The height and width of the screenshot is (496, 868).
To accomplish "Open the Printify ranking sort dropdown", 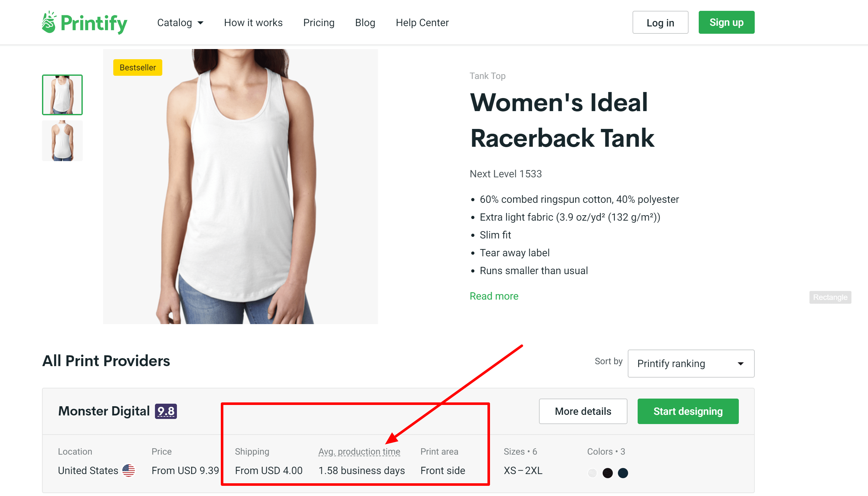I will 691,364.
